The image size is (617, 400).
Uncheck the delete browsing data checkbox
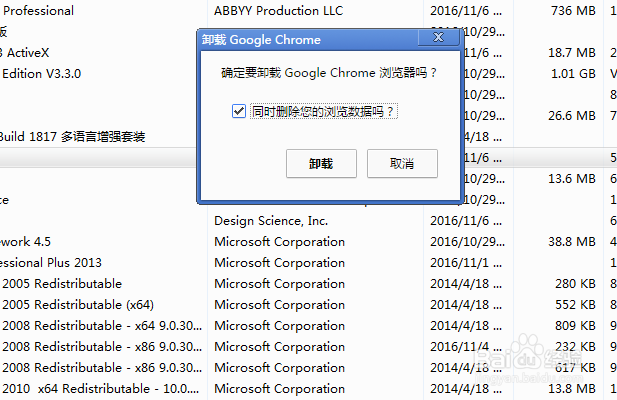[238, 111]
